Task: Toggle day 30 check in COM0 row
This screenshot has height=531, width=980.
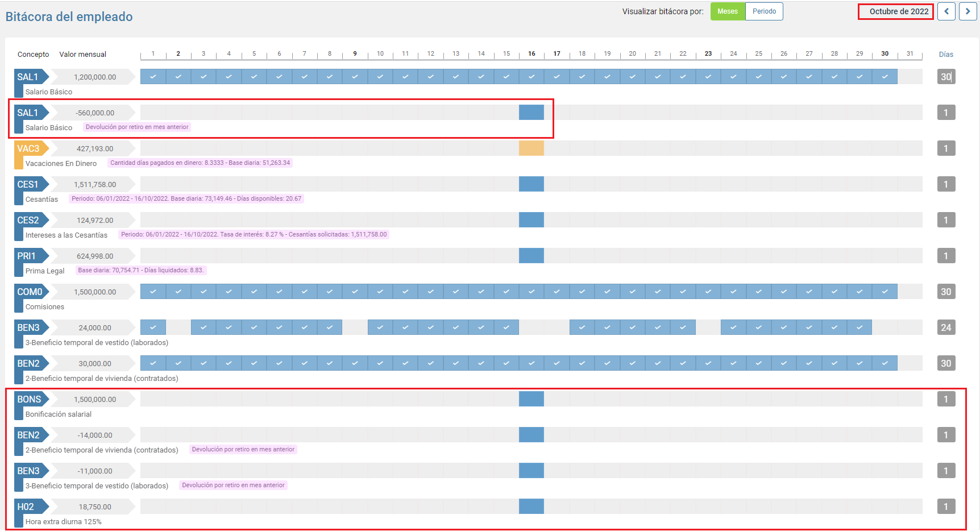Action: (885, 292)
